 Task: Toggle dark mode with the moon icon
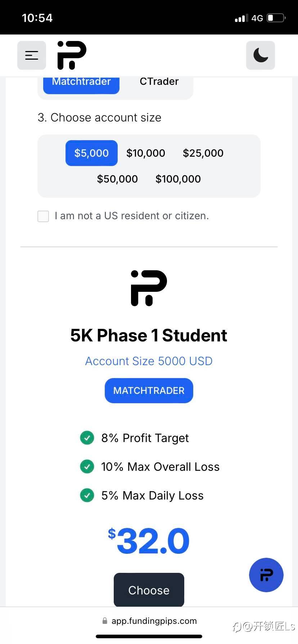tap(260, 55)
